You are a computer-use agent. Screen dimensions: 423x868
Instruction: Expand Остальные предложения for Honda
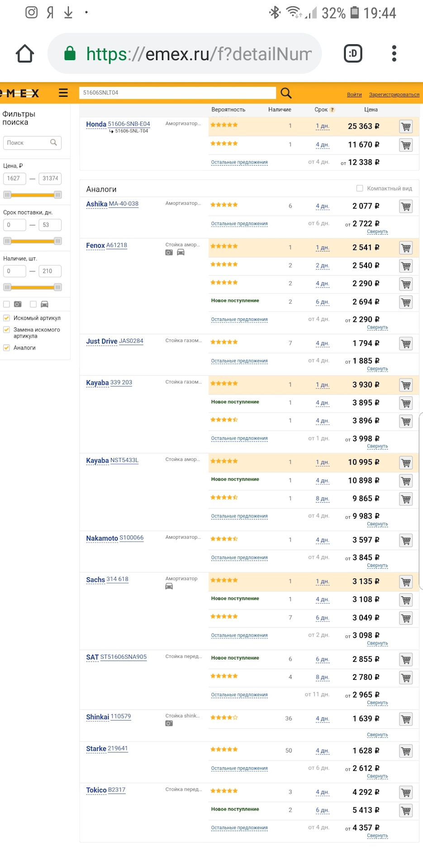click(239, 162)
